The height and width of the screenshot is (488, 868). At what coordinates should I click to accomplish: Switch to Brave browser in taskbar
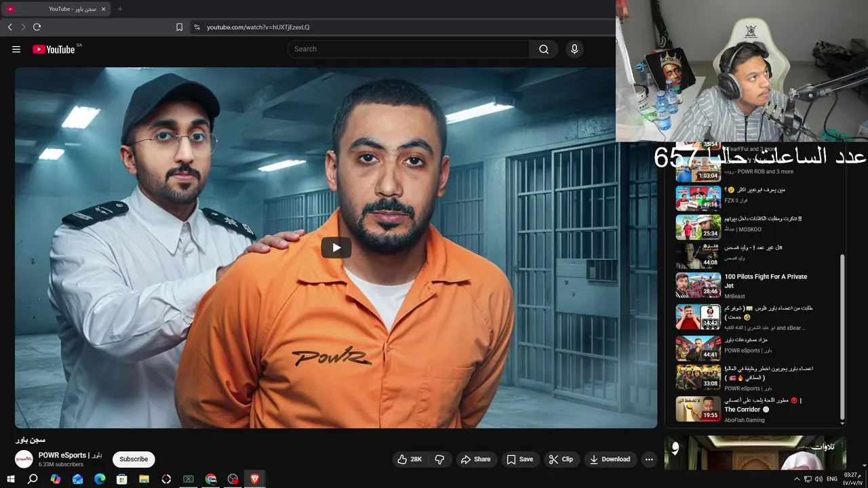tap(256, 479)
